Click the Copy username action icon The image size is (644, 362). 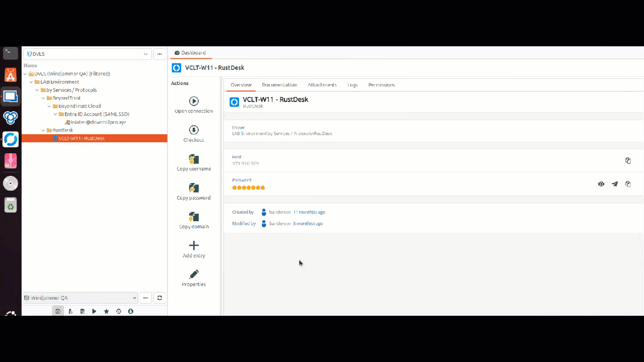[194, 159]
